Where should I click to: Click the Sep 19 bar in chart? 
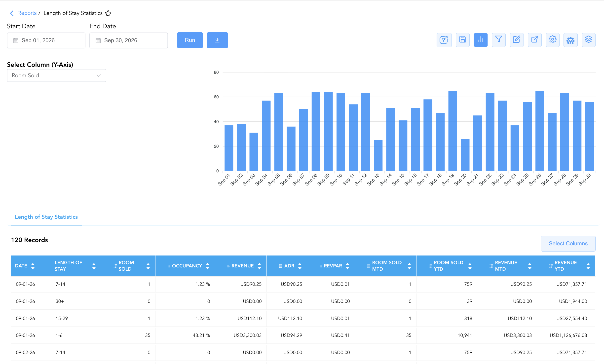pos(453,131)
